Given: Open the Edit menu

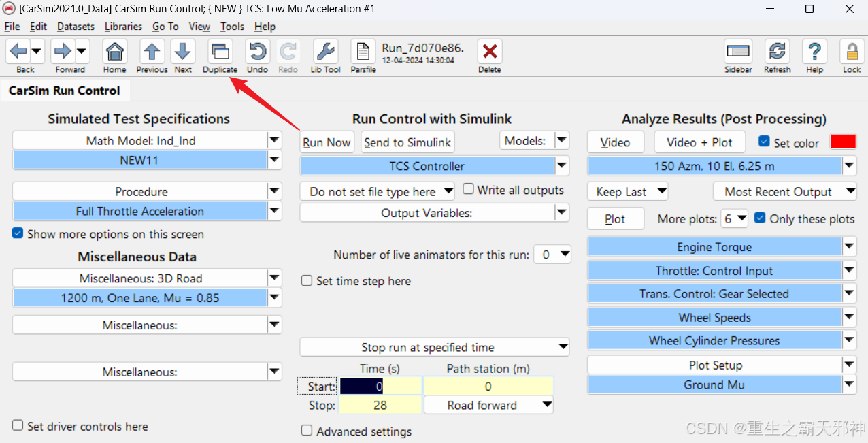Looking at the screenshot, I should (x=39, y=27).
